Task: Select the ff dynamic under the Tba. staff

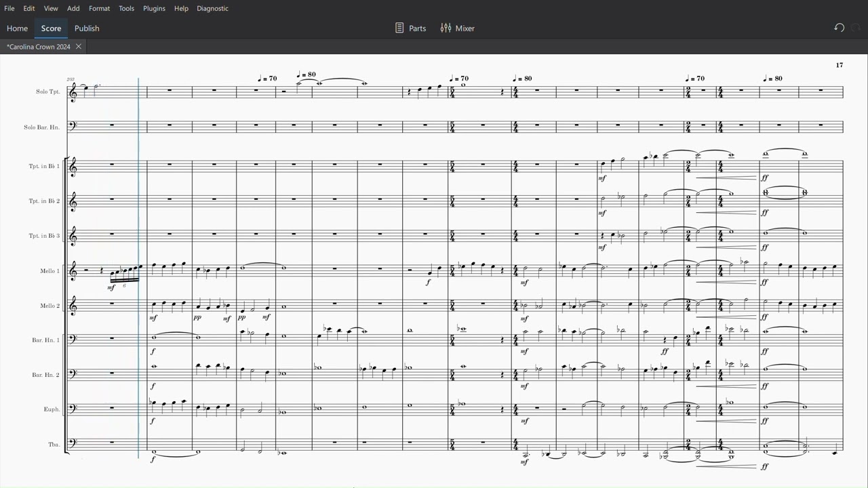Action: pyautogui.click(x=765, y=466)
